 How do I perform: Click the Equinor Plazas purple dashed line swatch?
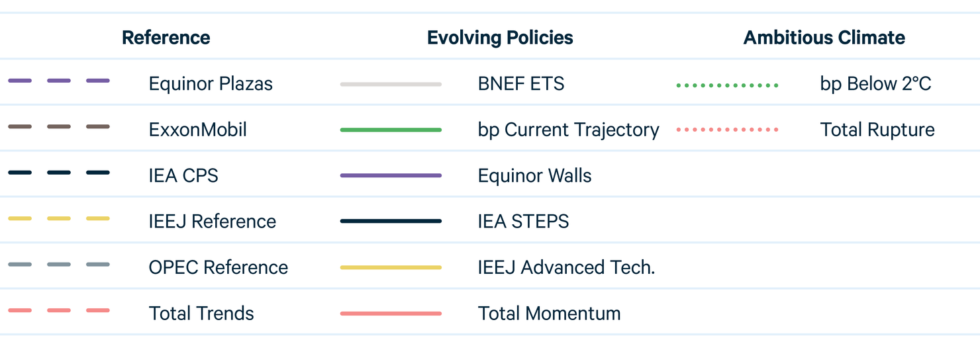pyautogui.click(x=59, y=81)
